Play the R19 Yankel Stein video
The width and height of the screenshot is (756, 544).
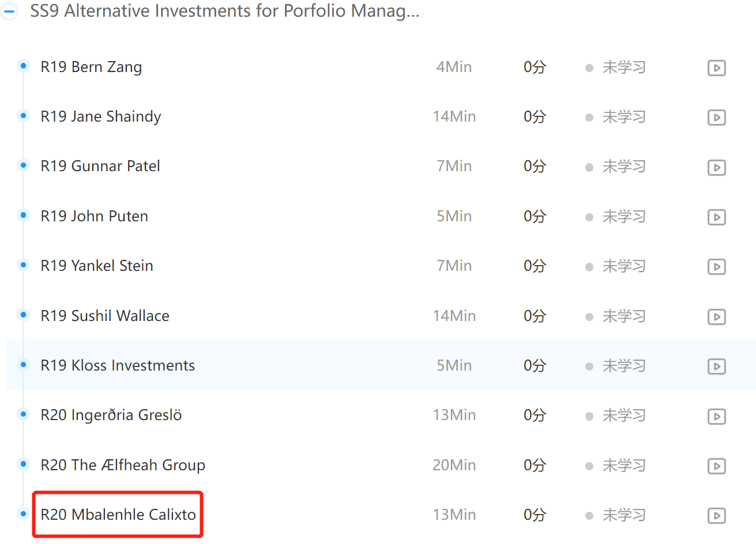pos(716,267)
